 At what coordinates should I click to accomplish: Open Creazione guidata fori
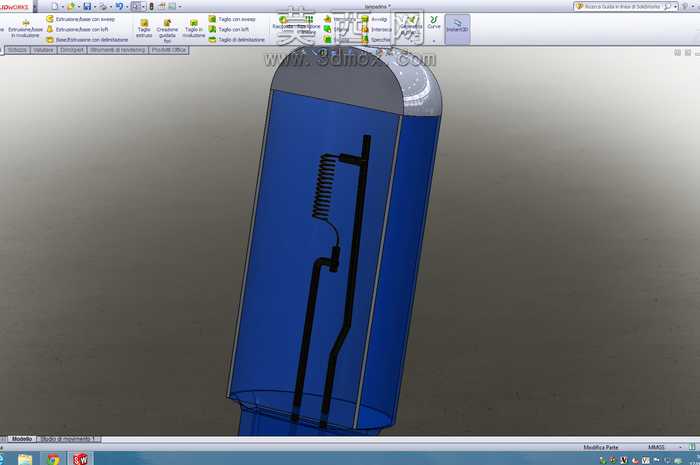(167, 30)
